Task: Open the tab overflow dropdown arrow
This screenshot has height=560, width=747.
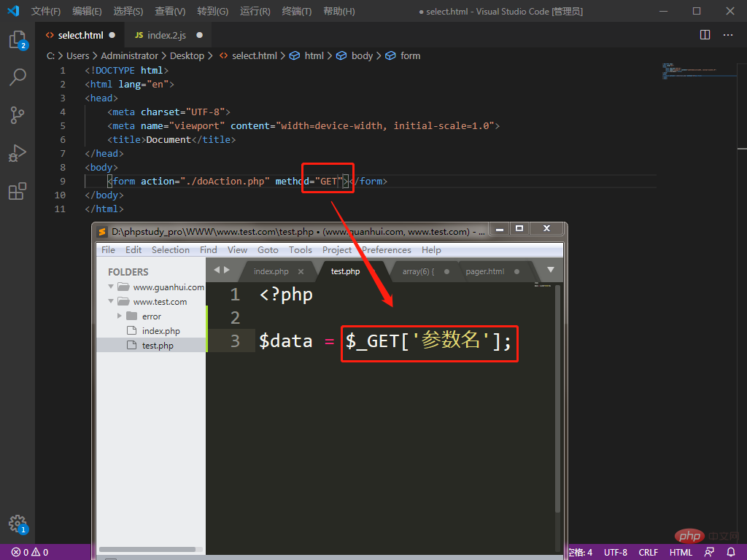Action: (x=551, y=271)
